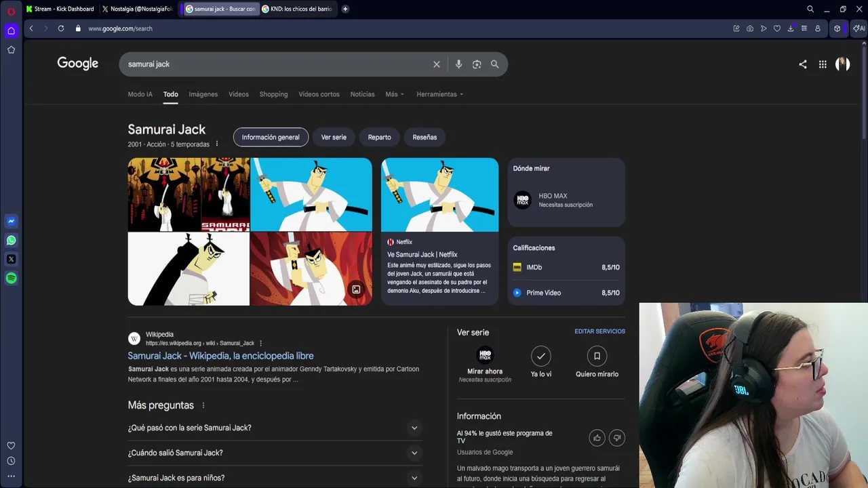
Task: Open Google account profile picture
Action: click(x=843, y=64)
